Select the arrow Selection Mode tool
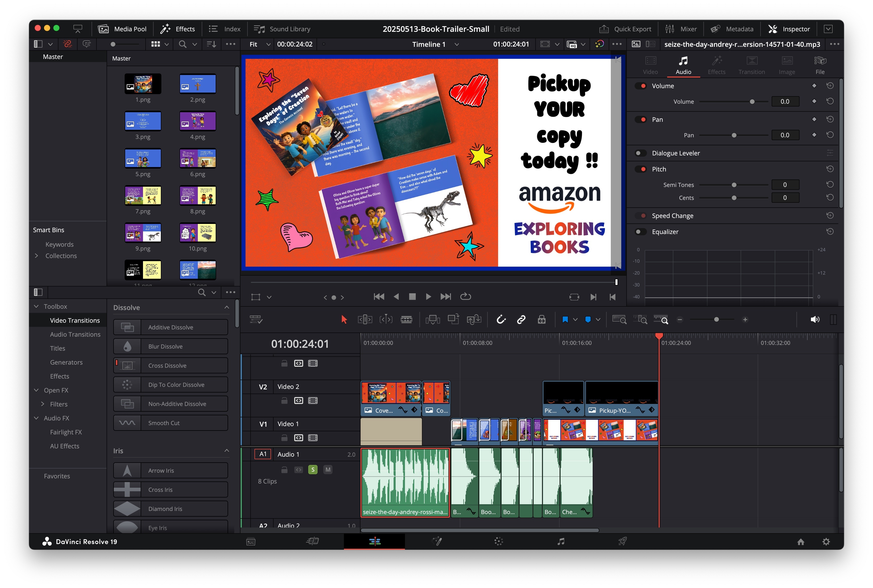Viewport: 873px width, 588px height. (x=344, y=320)
